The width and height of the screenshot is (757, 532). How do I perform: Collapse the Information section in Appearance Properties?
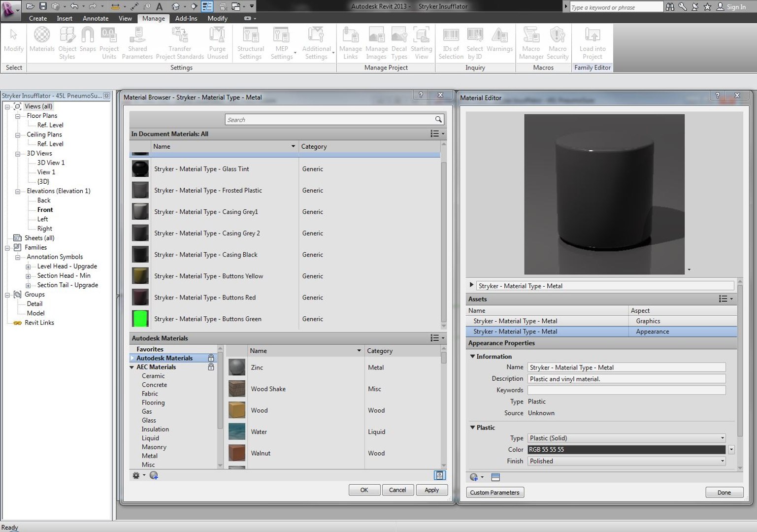[473, 357]
